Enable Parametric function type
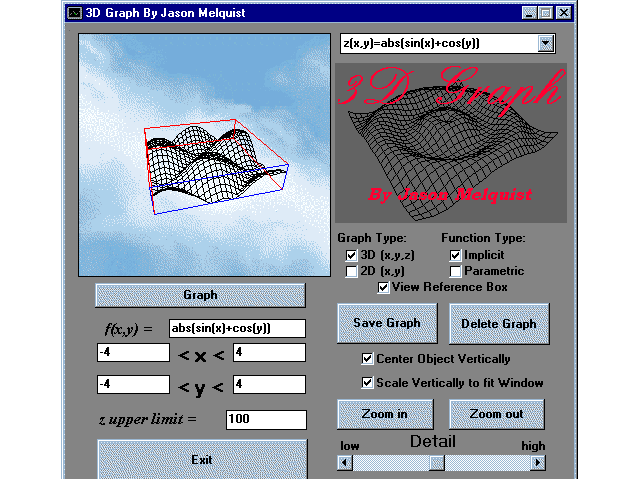 coord(456,271)
